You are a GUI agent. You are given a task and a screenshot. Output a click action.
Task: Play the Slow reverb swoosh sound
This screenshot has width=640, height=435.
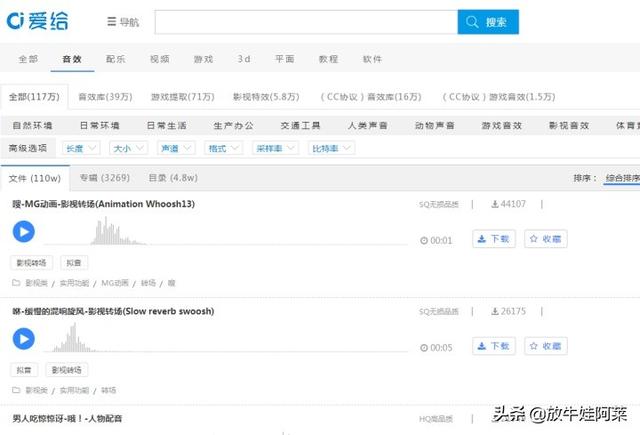[x=23, y=339]
